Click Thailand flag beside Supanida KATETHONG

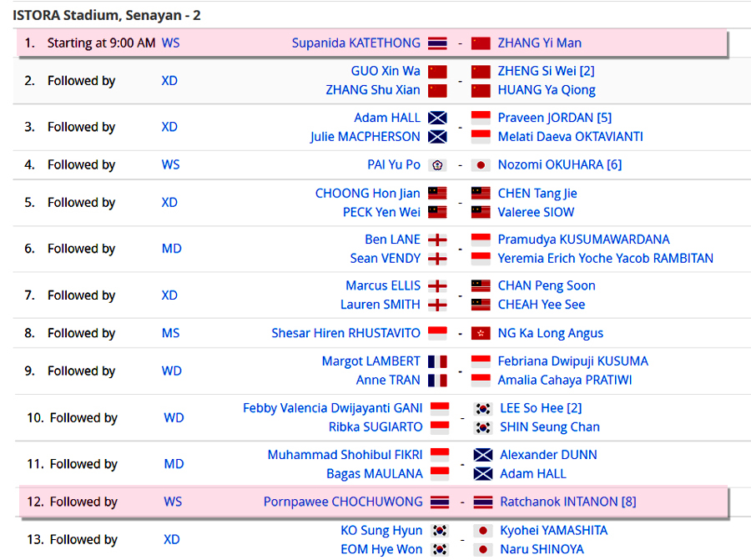(x=437, y=43)
